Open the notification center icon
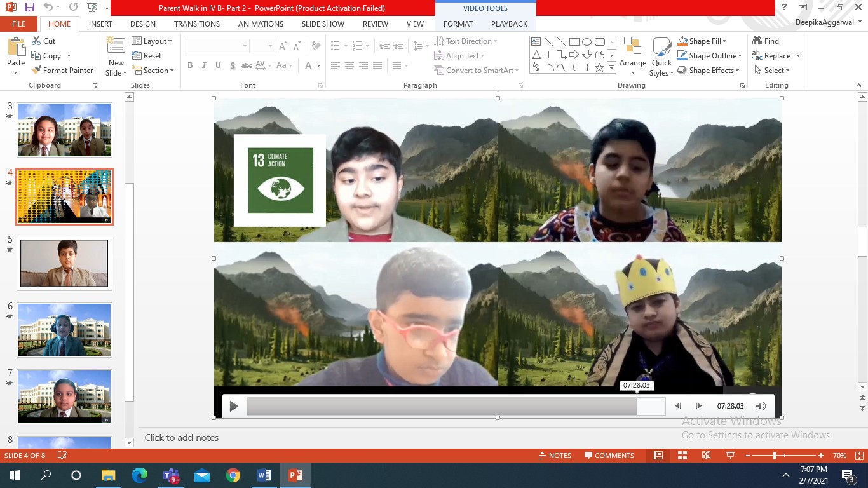 coord(848,475)
